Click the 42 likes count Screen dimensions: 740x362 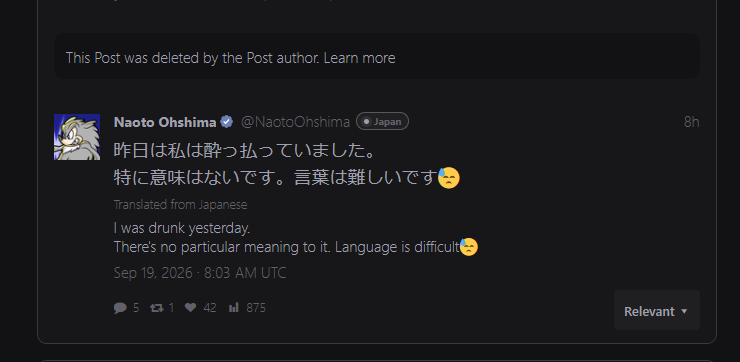coord(210,308)
